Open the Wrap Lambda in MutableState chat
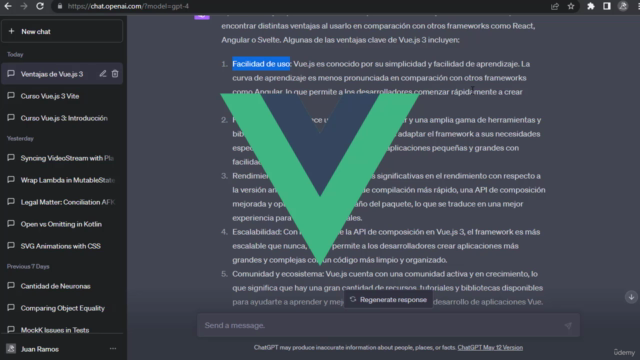The width and height of the screenshot is (640, 360). point(62,180)
